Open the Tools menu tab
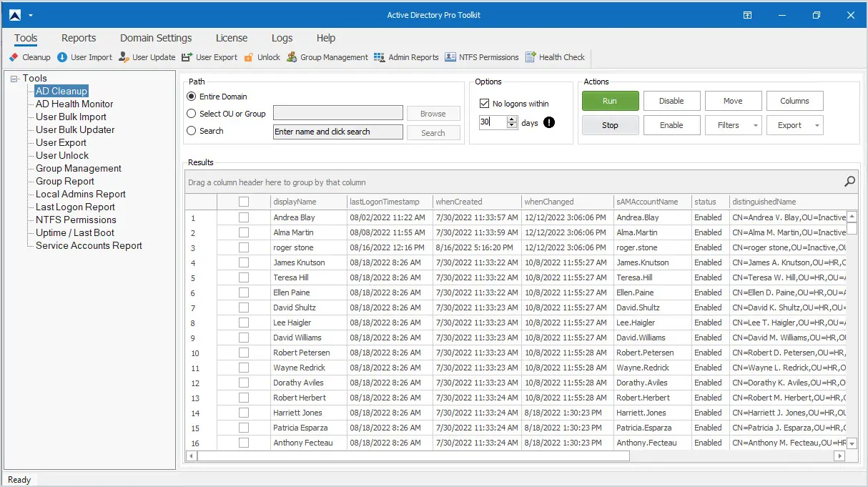Screen dimensions: 868x487 click(26, 38)
